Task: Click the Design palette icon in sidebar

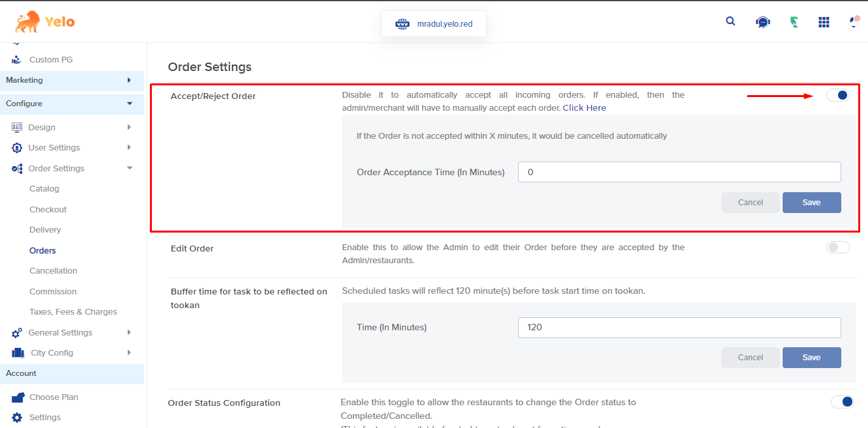Action: (17, 127)
